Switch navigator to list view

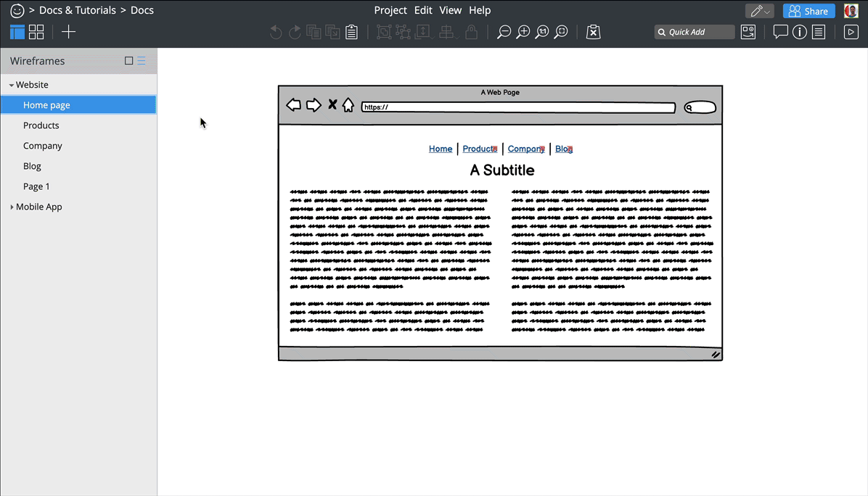142,61
